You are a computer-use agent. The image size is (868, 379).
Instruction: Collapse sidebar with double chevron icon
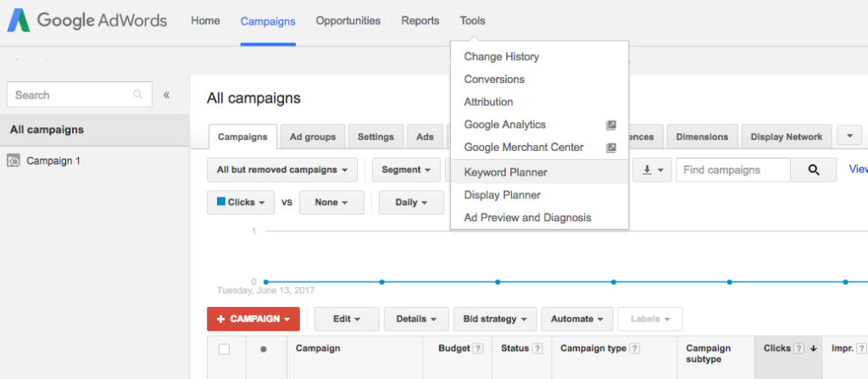coord(167,95)
